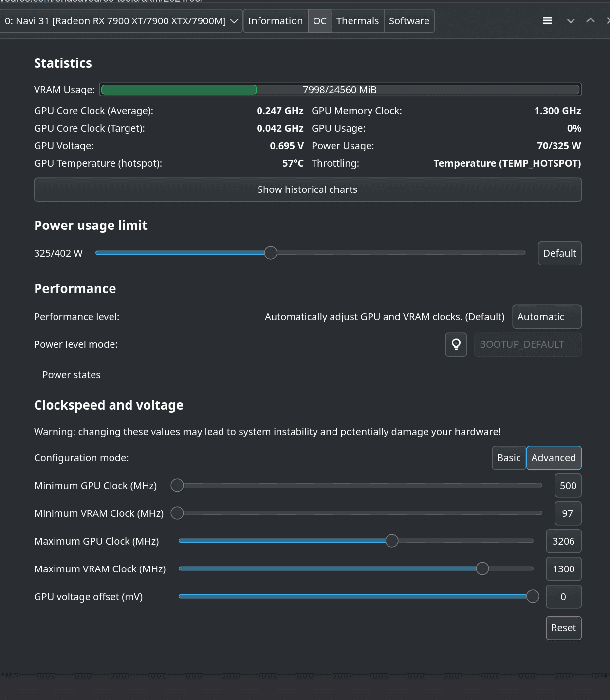Select Basic configuration mode
Screen dimensions: 610x700
click(x=509, y=458)
